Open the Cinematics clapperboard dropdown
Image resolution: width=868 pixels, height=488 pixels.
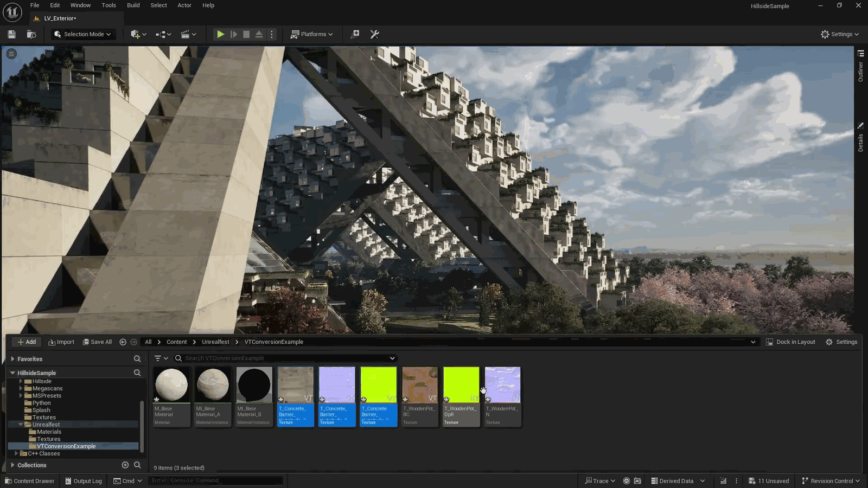(x=188, y=34)
